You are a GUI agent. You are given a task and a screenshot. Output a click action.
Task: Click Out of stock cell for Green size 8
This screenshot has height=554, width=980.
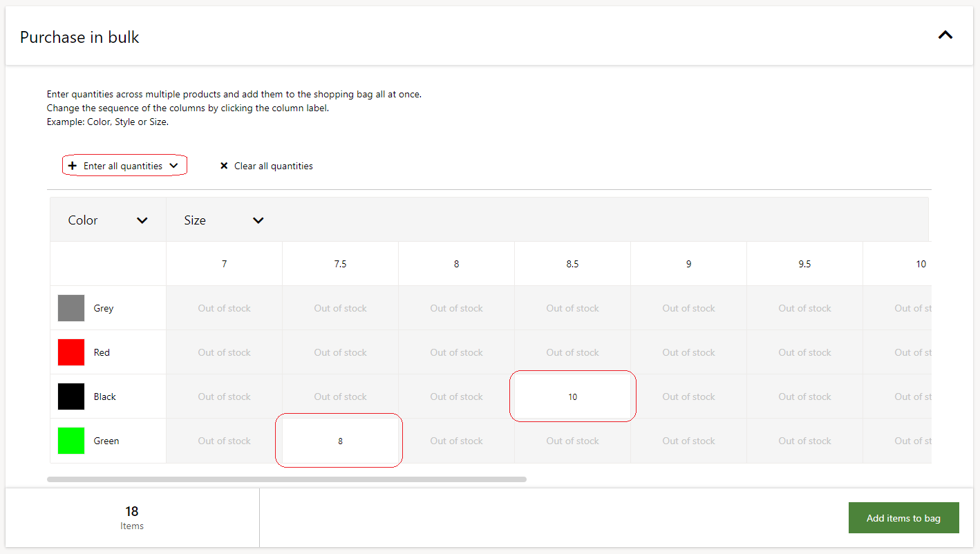(456, 441)
